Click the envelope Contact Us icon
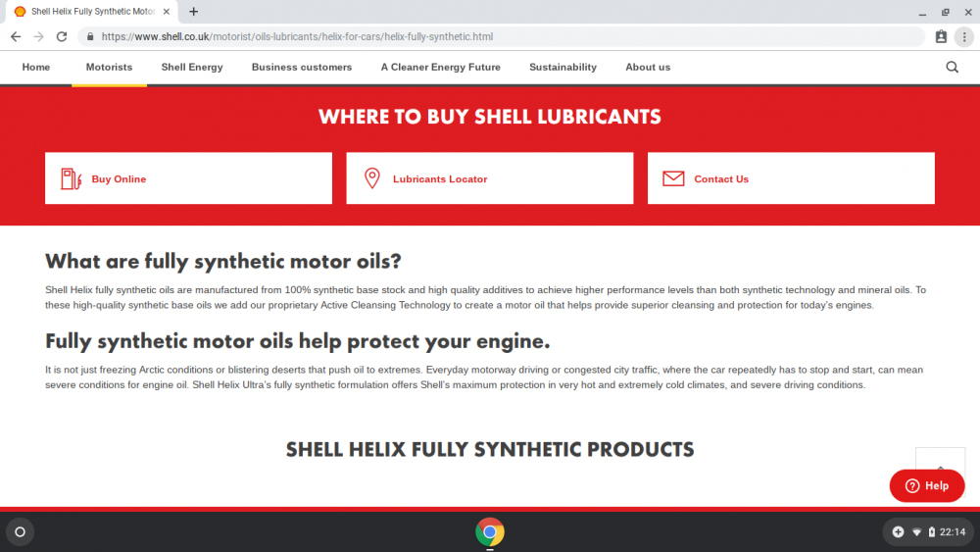The height and width of the screenshot is (552, 980). (673, 178)
